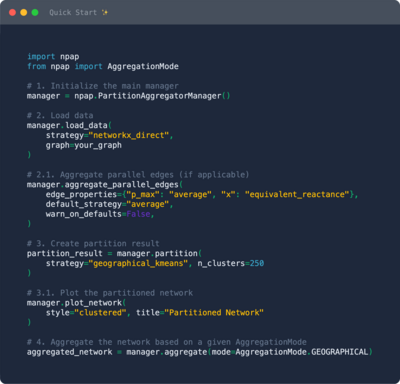Click the "geographical_kmeans" string
Viewport: 400px width, 384px height.
pos(138,263)
